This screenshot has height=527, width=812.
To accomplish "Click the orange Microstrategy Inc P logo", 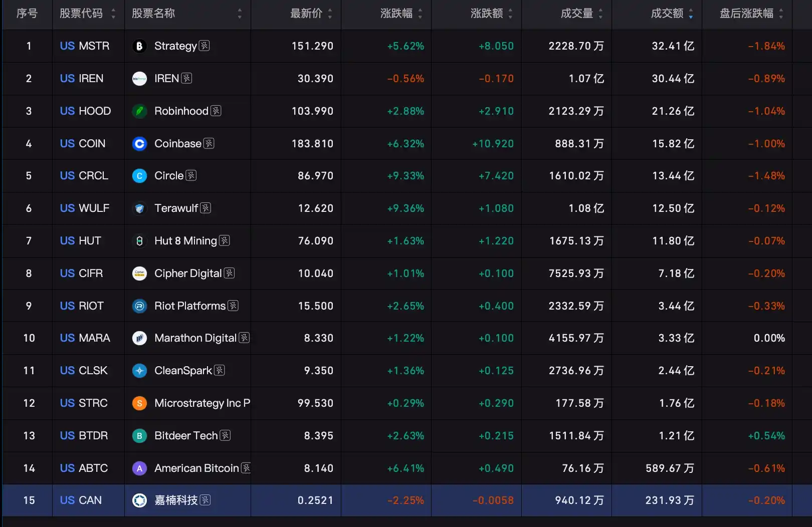I will pyautogui.click(x=139, y=403).
